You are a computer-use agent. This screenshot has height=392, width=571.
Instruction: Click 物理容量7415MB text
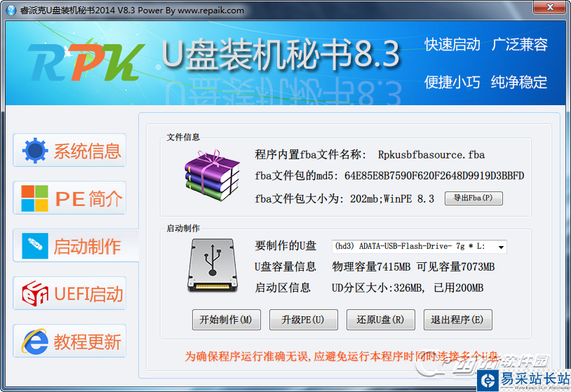371,266
